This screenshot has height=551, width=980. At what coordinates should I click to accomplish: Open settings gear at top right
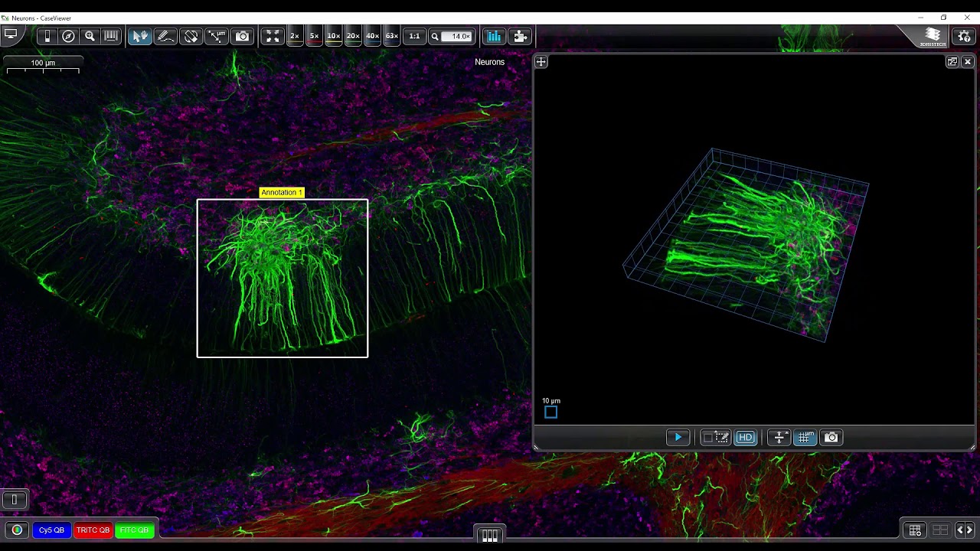(x=965, y=36)
